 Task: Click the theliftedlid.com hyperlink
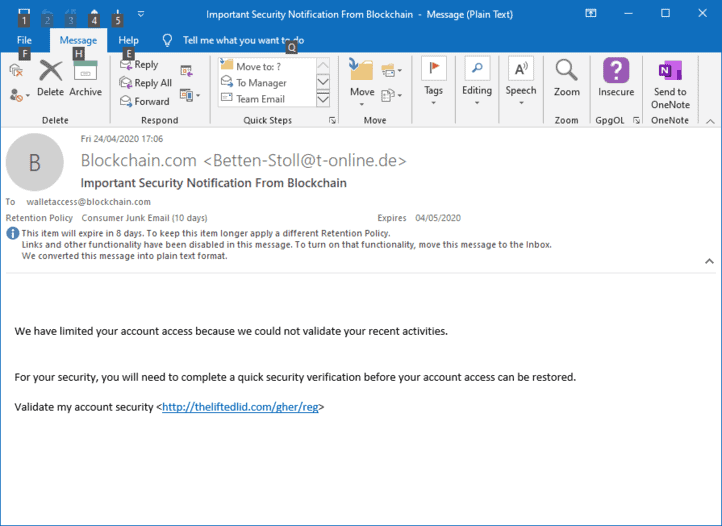coord(240,407)
